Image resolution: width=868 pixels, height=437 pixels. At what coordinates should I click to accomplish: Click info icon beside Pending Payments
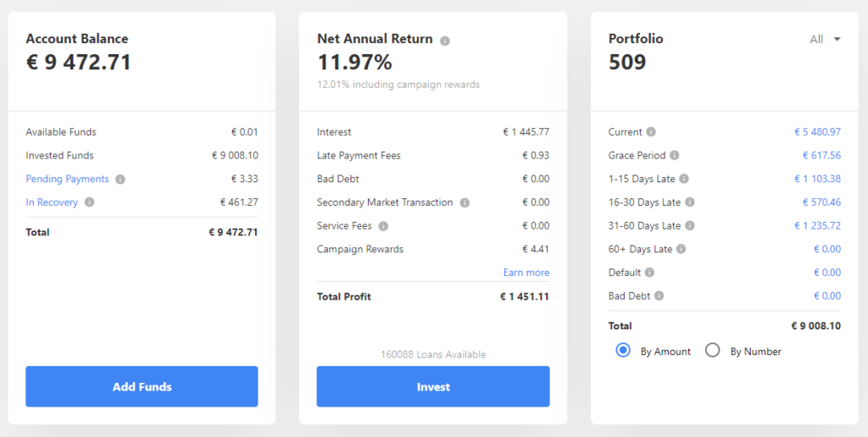click(120, 180)
